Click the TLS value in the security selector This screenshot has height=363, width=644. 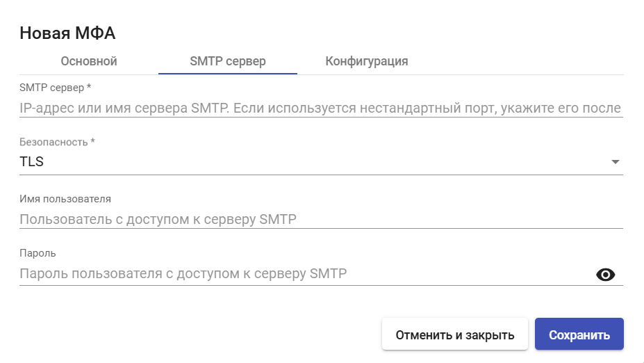pos(32,161)
